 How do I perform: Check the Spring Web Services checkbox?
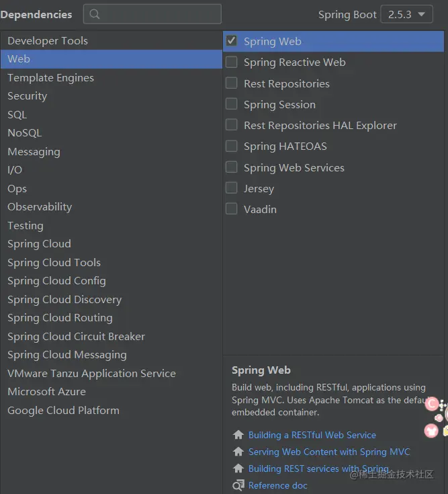[x=232, y=167]
